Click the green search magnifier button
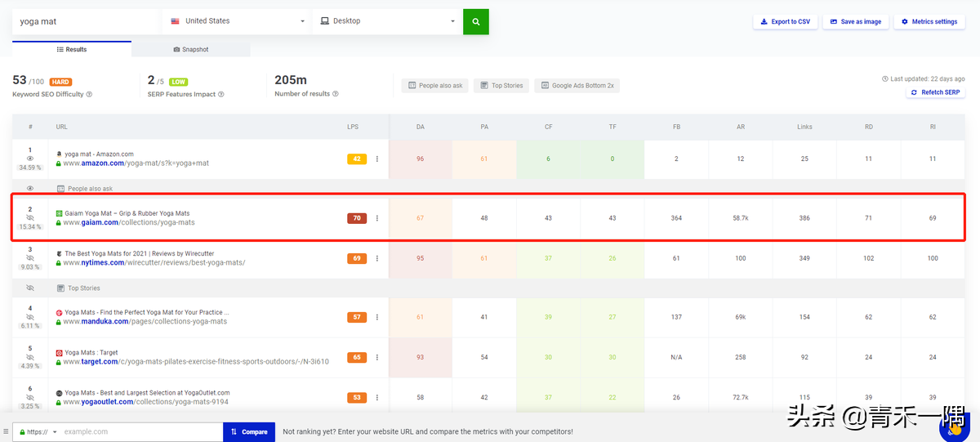The width and height of the screenshot is (980, 442). [x=475, y=21]
